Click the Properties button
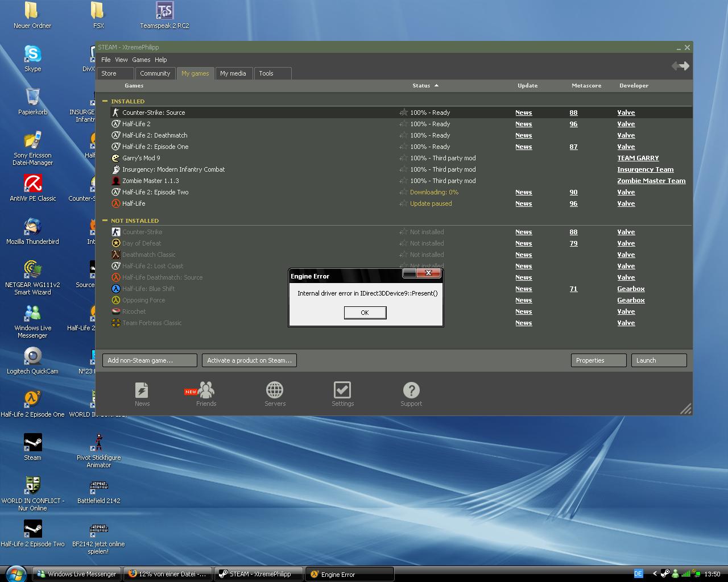This screenshot has width=728, height=582. [x=598, y=360]
